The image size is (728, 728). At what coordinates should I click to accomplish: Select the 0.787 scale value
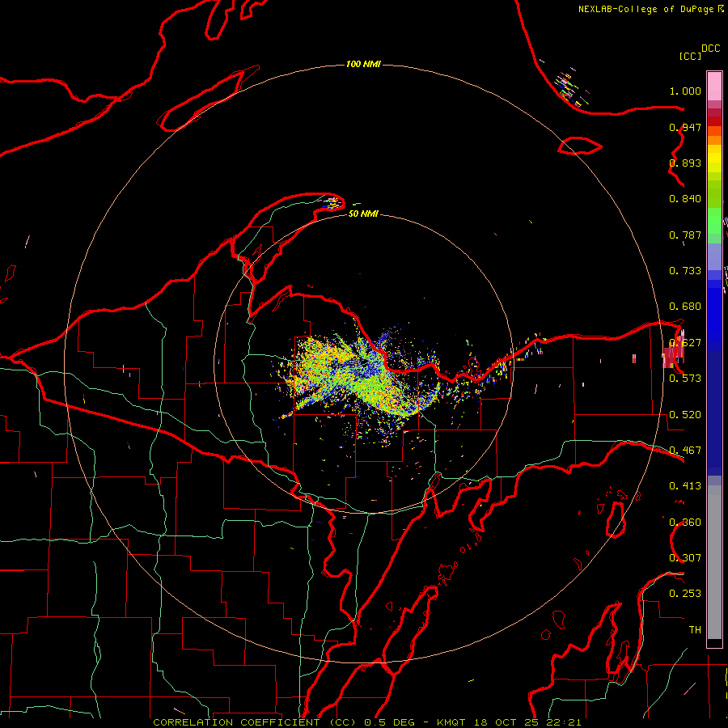tap(685, 235)
